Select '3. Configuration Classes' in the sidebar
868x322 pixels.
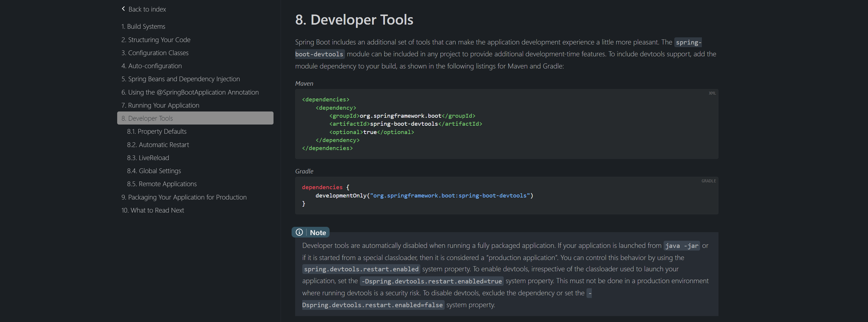coord(155,52)
